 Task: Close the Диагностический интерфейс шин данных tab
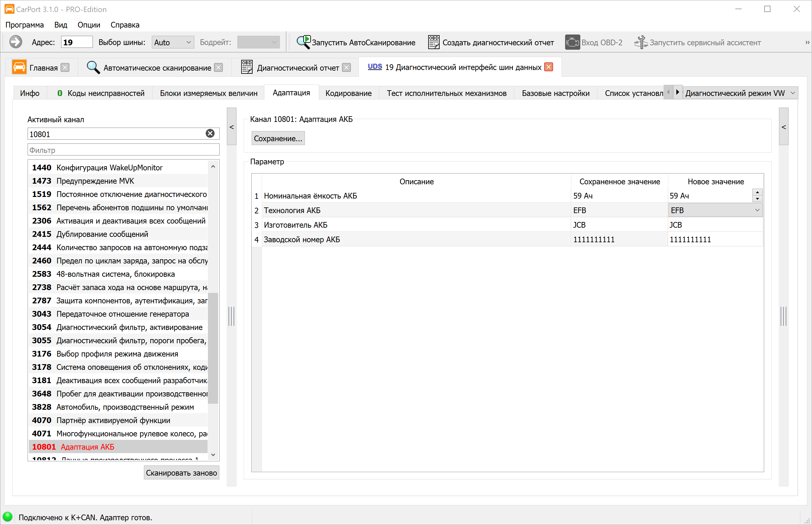pyautogui.click(x=549, y=67)
